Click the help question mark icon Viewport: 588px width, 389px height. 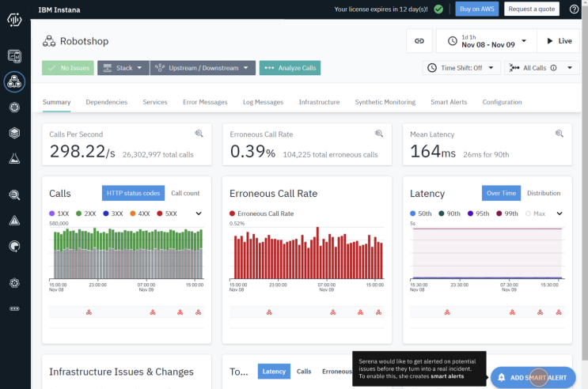[x=574, y=9]
